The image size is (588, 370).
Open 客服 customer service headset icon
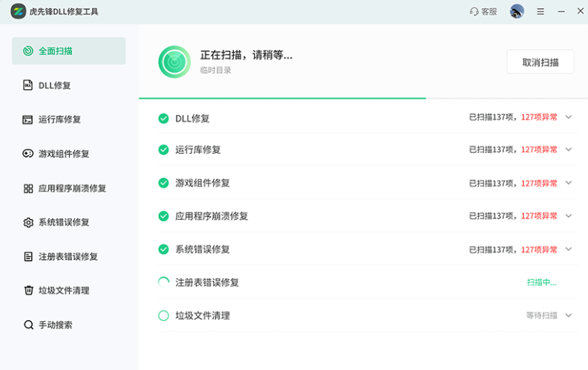point(474,12)
